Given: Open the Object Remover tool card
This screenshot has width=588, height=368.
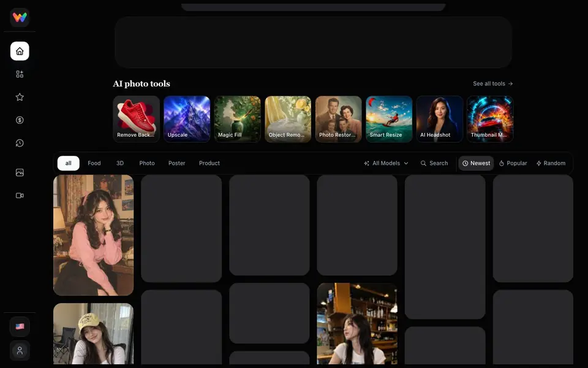Looking at the screenshot, I should click(288, 119).
